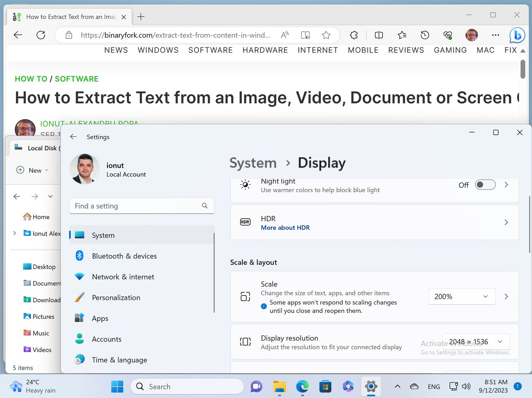This screenshot has height=398, width=532.
Task: Toggle the Night light switch on
Action: coord(485,185)
